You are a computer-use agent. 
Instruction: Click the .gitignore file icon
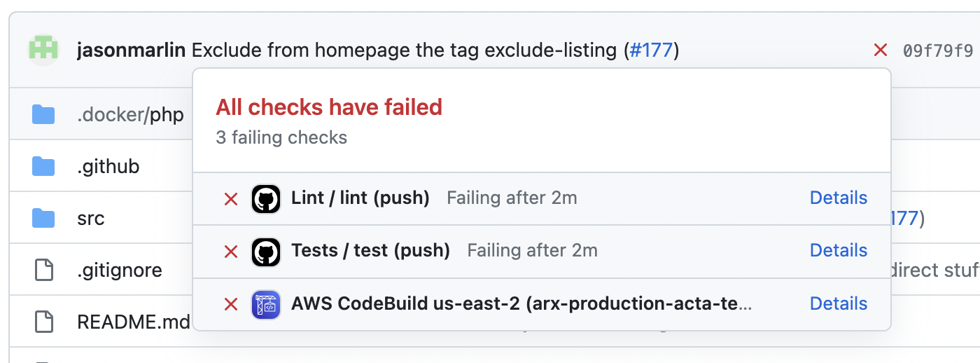44,270
